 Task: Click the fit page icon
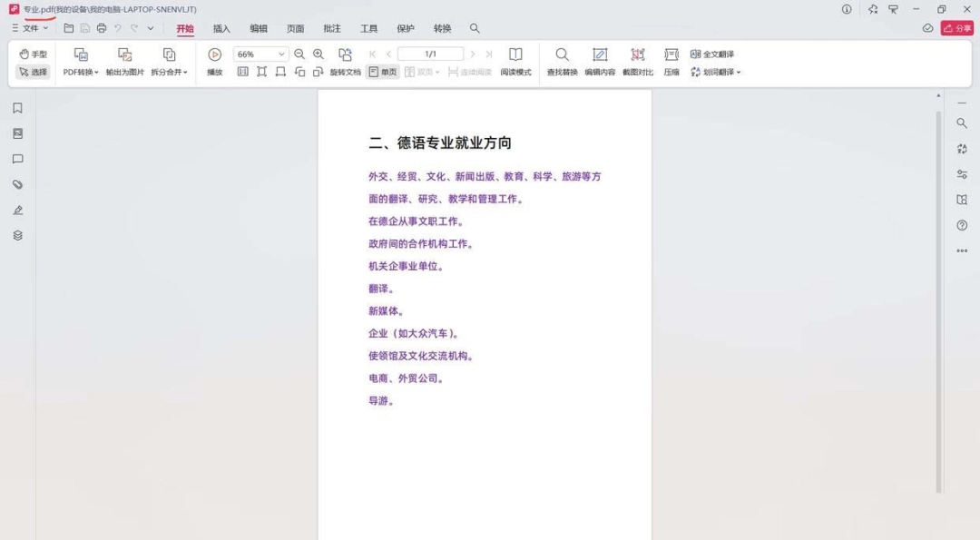[262, 72]
